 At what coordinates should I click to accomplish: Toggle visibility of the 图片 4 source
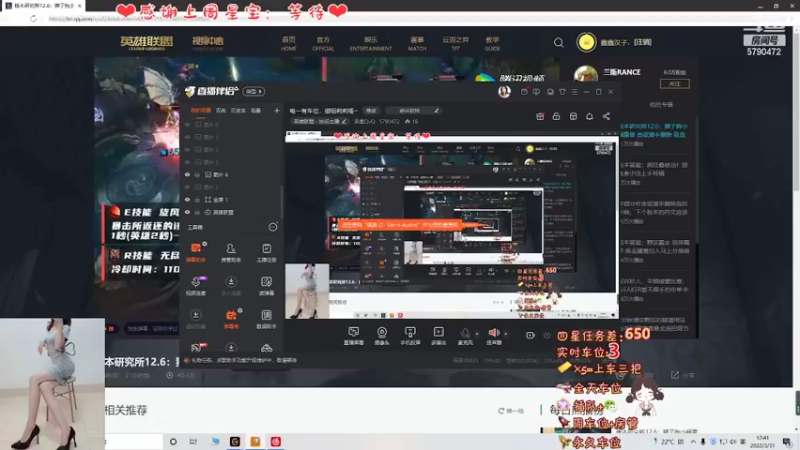pyautogui.click(x=187, y=174)
